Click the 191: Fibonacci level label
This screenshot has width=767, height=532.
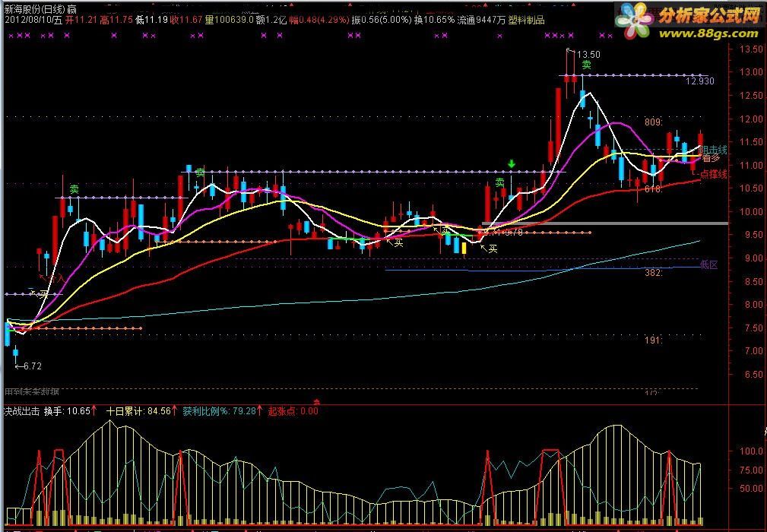(x=654, y=340)
